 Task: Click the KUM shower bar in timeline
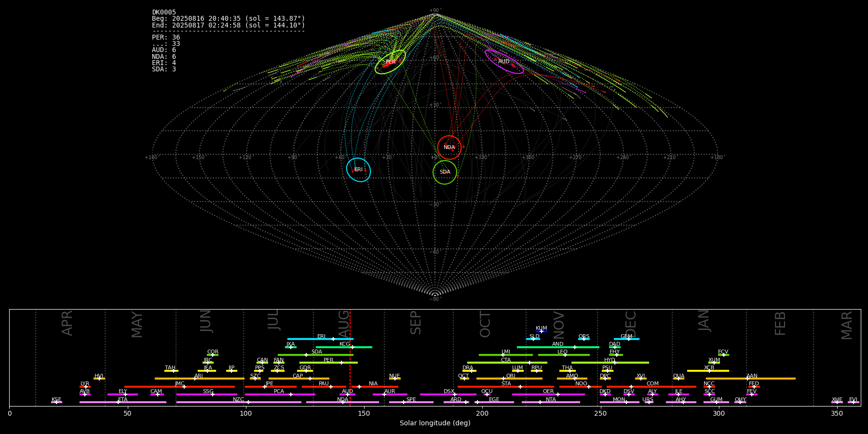point(542,331)
